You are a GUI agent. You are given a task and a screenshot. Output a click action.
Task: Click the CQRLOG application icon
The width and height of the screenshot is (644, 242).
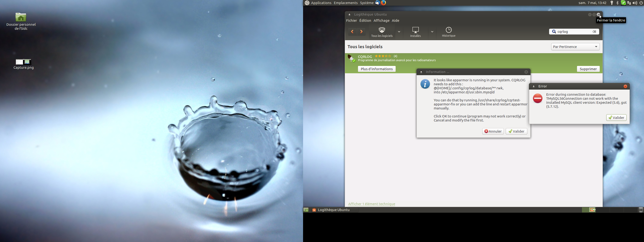click(x=352, y=58)
